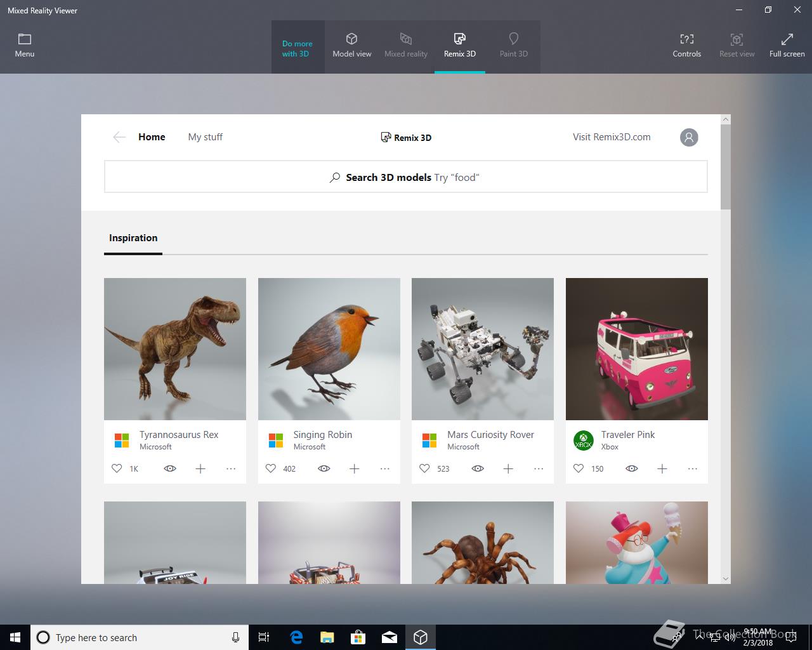The image size is (812, 650).
Task: Click the scroll up arrow
Action: pyautogui.click(x=726, y=119)
